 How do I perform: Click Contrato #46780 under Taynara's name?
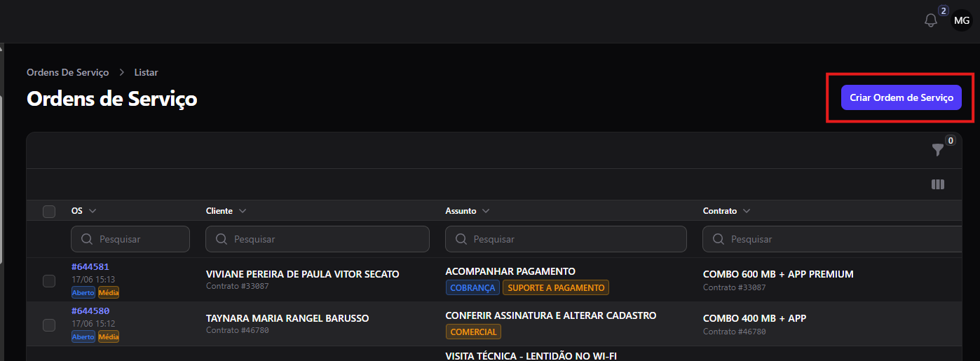(x=238, y=331)
